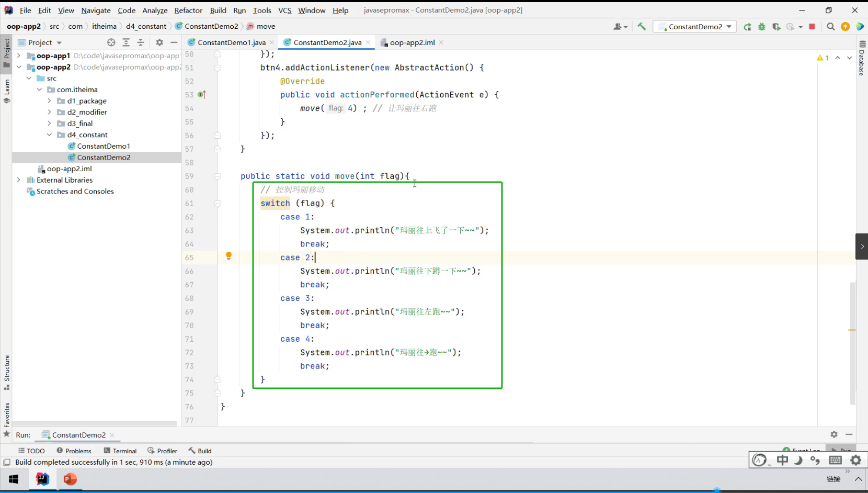The height and width of the screenshot is (493, 868).
Task: Stop the running program red square
Action: (812, 27)
